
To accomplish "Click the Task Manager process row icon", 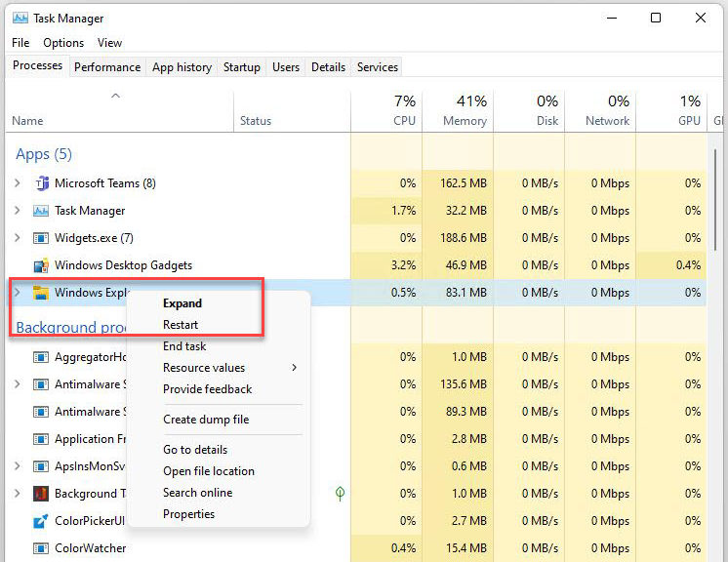I will tap(41, 211).
